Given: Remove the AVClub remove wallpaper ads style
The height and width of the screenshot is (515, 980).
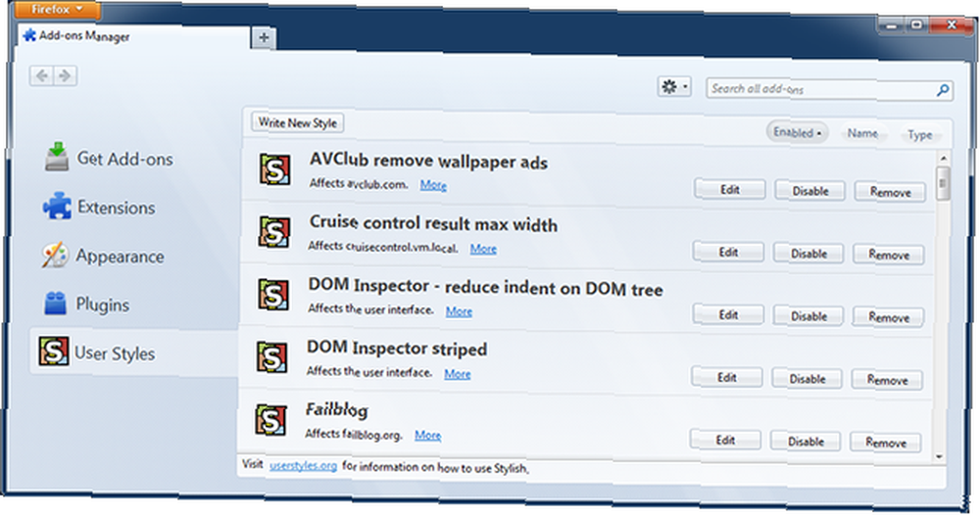Looking at the screenshot, I should 890,192.
